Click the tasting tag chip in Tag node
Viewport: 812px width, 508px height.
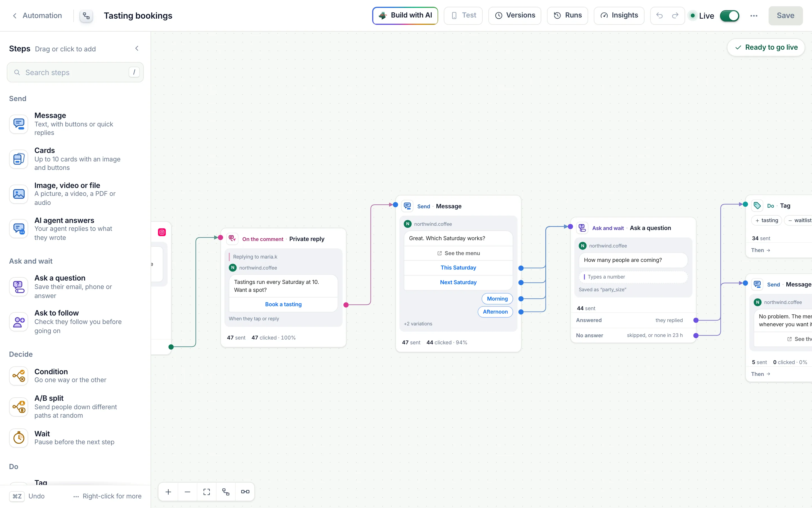pos(767,220)
